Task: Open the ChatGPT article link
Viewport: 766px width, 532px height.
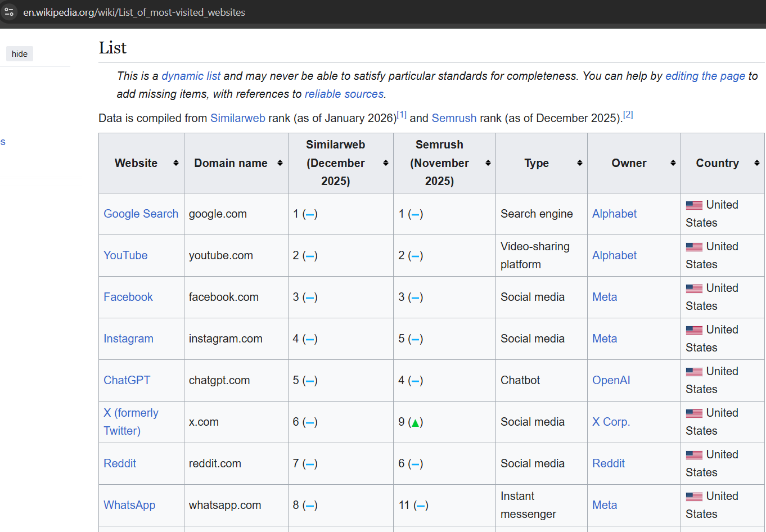Action: (x=127, y=380)
